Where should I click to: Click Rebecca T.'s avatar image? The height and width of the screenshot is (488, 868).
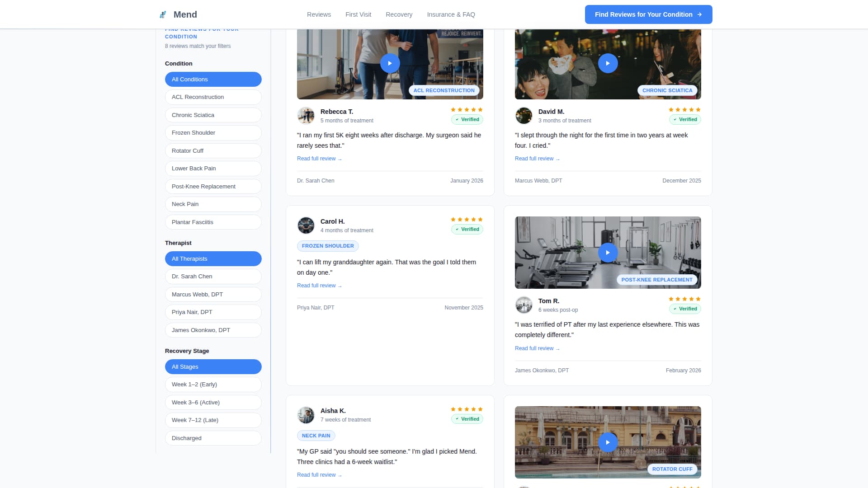coord(306,116)
